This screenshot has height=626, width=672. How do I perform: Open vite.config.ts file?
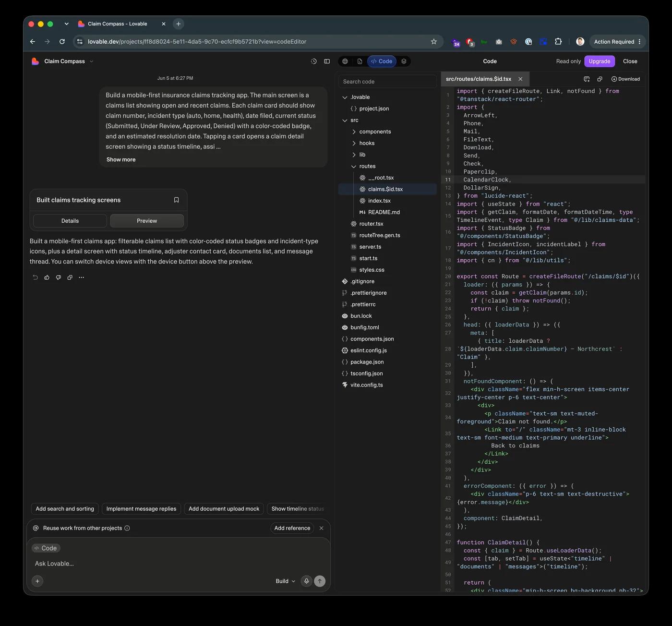[366, 385]
